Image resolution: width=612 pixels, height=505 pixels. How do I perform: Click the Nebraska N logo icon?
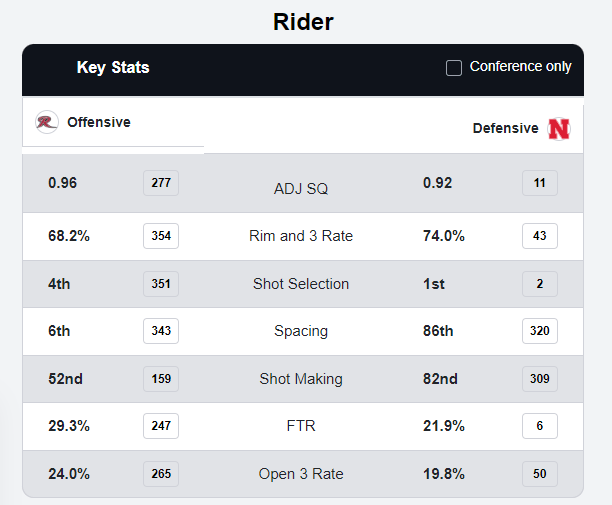click(x=559, y=129)
